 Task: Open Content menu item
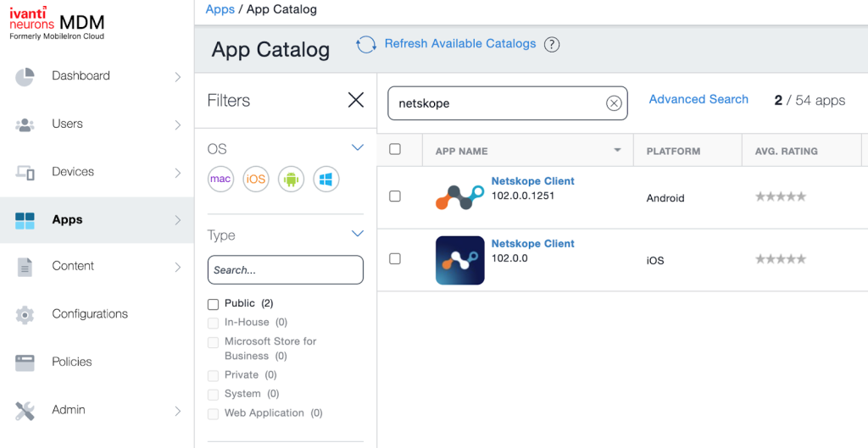(73, 266)
